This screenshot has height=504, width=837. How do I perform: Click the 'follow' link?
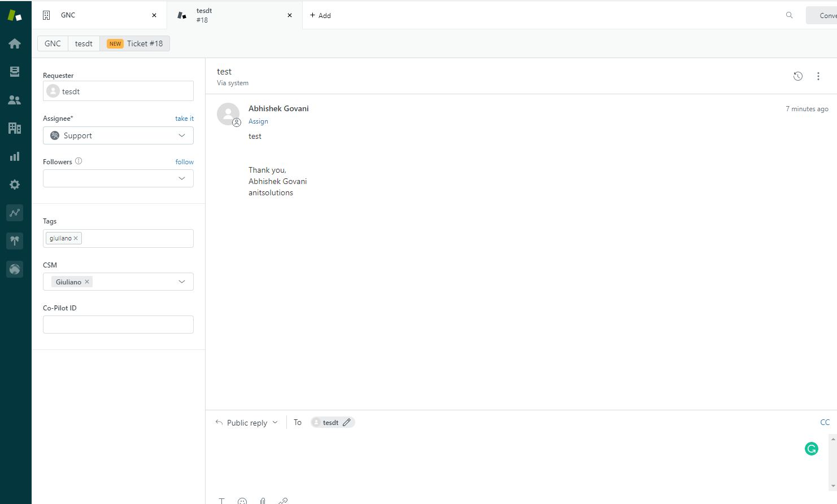pyautogui.click(x=184, y=162)
